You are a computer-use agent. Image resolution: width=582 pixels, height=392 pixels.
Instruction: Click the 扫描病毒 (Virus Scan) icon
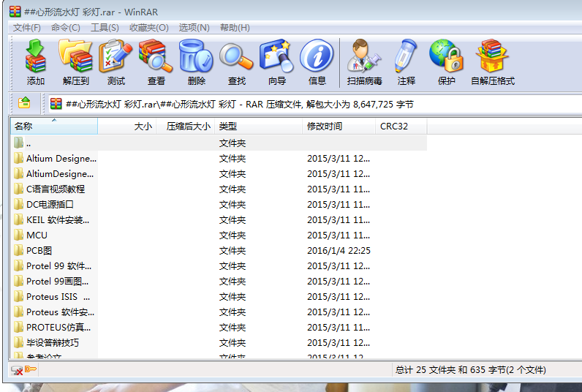(x=364, y=56)
